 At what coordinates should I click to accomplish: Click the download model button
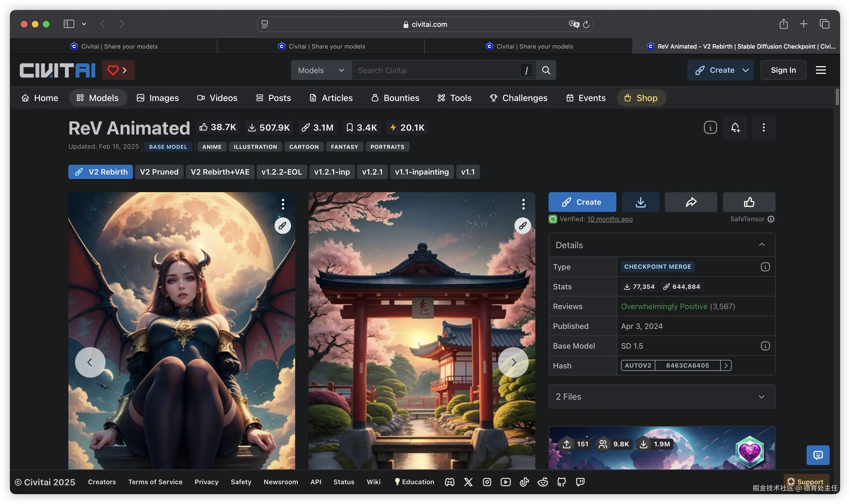pyautogui.click(x=640, y=202)
